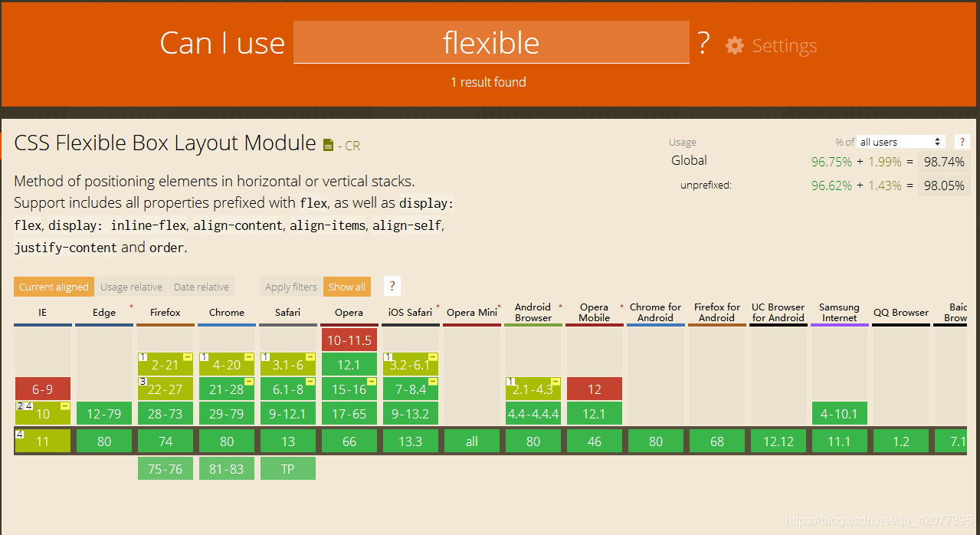This screenshot has width=980, height=535.
Task: Click the Global usage 98.74% total
Action: (944, 162)
